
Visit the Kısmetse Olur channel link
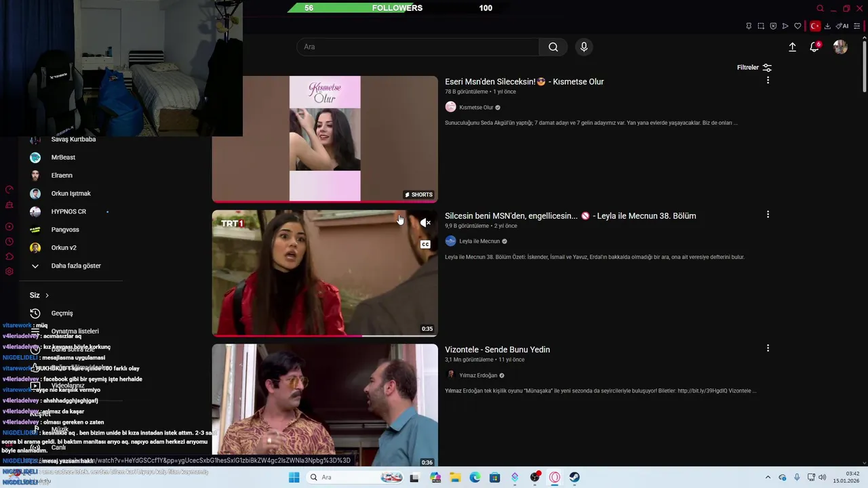coord(476,107)
